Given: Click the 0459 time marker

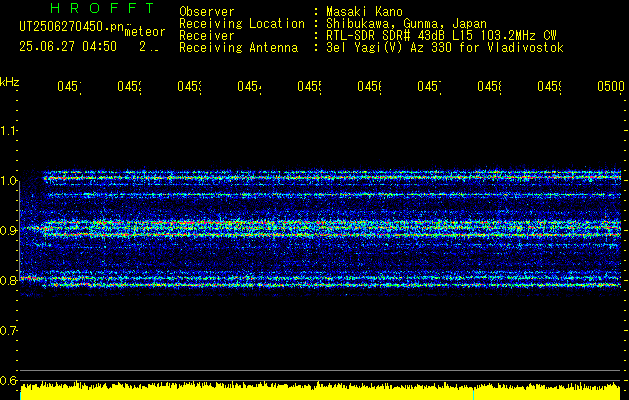Looking at the screenshot, I should tap(550, 86).
